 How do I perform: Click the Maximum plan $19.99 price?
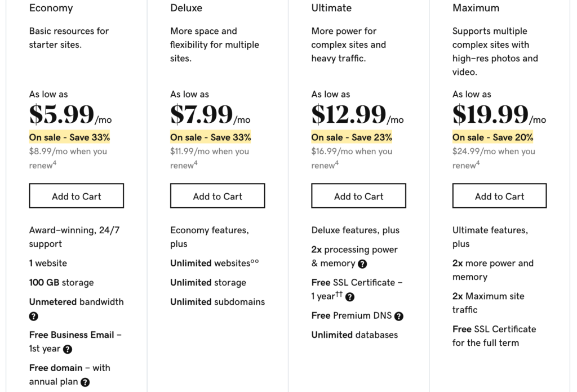point(490,115)
